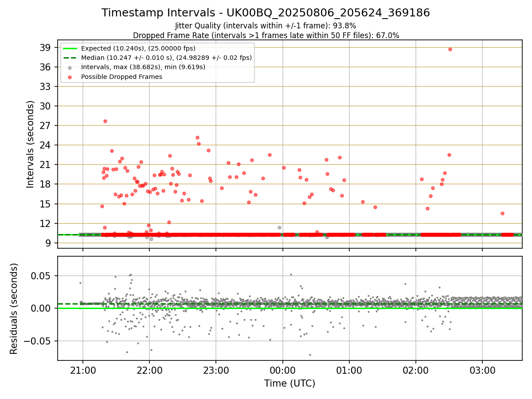
Task: Click x-axis tick label '01:00'
Action: click(x=349, y=370)
